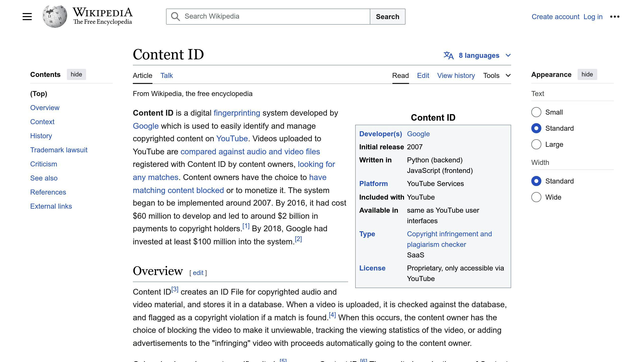644x362 pixels.
Task: Click the Wikipedia wordmark text
Action: pyautogui.click(x=103, y=13)
